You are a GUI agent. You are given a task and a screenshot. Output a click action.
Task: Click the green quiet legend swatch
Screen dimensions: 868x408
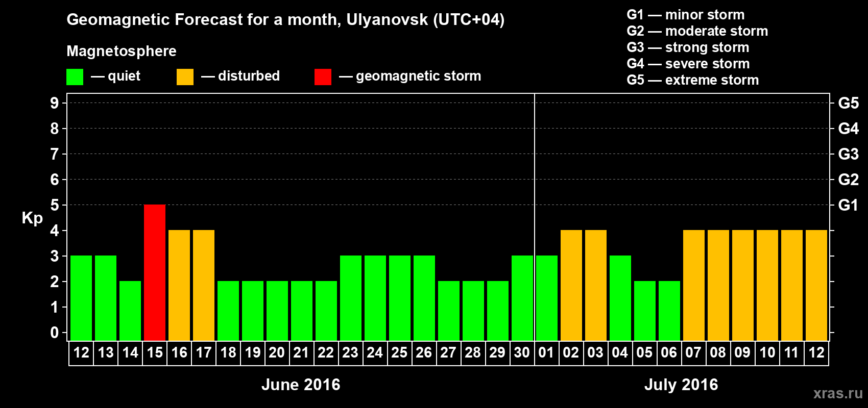pos(75,77)
